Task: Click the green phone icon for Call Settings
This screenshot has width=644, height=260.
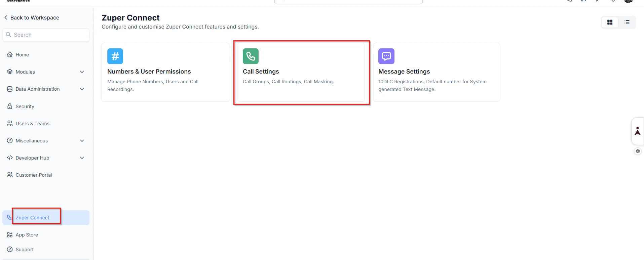Action: click(x=251, y=56)
